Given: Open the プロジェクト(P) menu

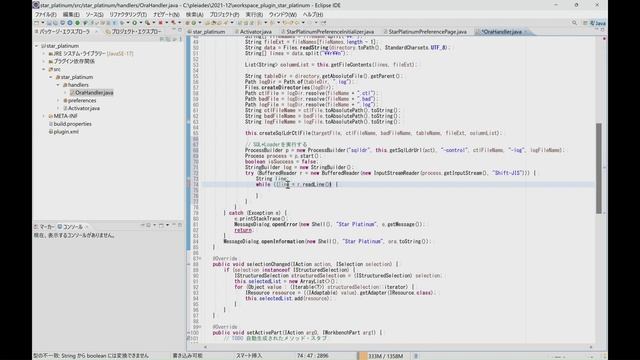Looking at the screenshot, I should pyautogui.click(x=224, y=14).
